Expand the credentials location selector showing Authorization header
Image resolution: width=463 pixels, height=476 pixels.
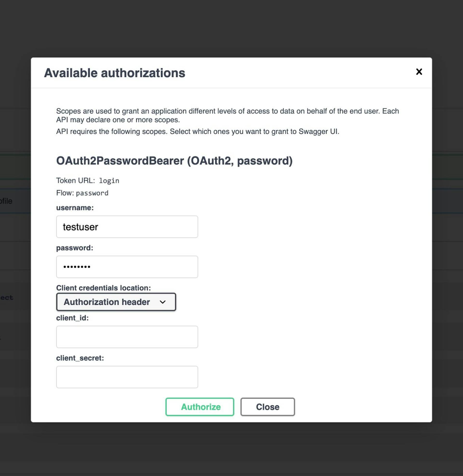point(116,302)
